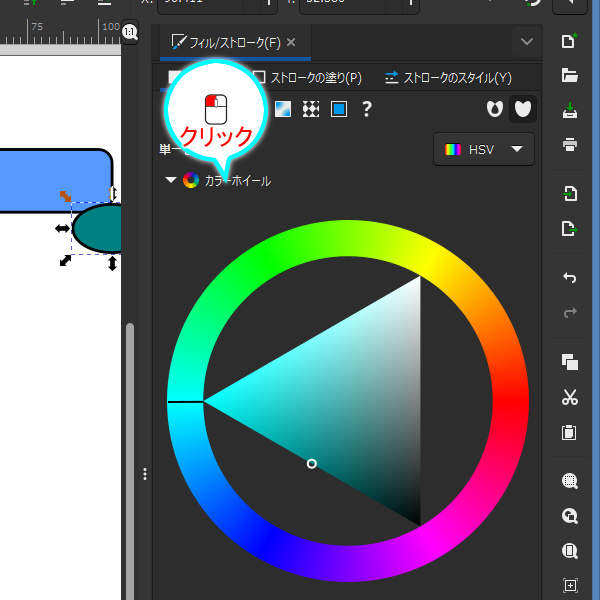
Task: Open the dock panel chevron menu
Action: coord(527,41)
